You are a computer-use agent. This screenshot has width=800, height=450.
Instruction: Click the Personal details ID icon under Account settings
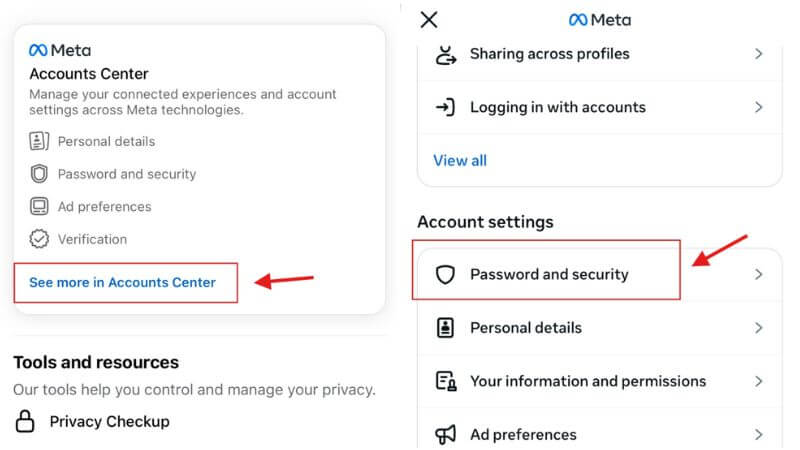(x=446, y=328)
